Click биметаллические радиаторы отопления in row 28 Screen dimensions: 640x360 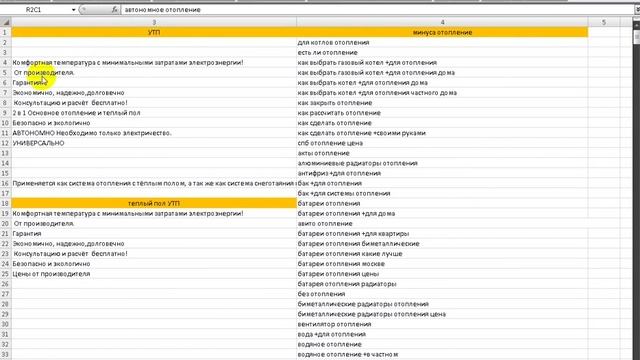442,304
